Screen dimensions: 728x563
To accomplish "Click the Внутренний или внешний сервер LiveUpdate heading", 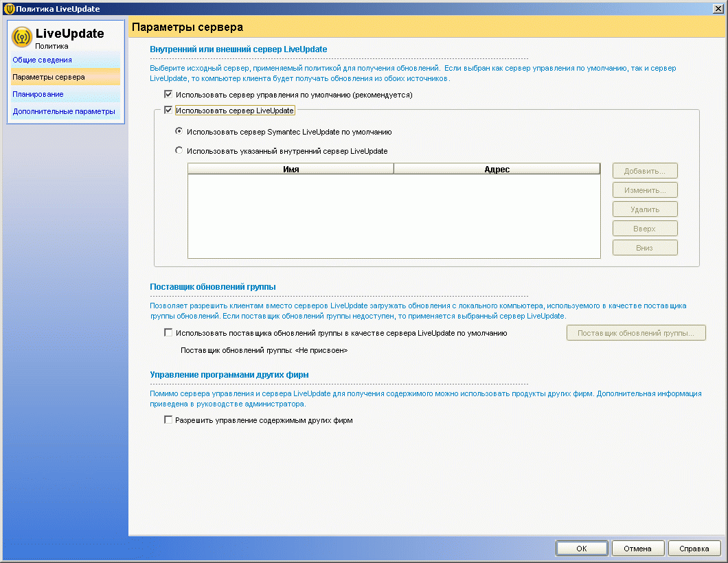I will click(238, 49).
